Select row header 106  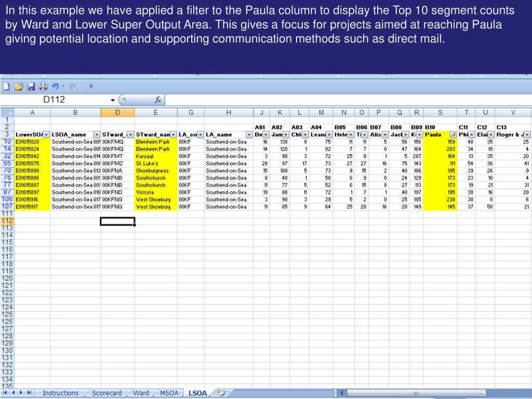click(x=7, y=199)
